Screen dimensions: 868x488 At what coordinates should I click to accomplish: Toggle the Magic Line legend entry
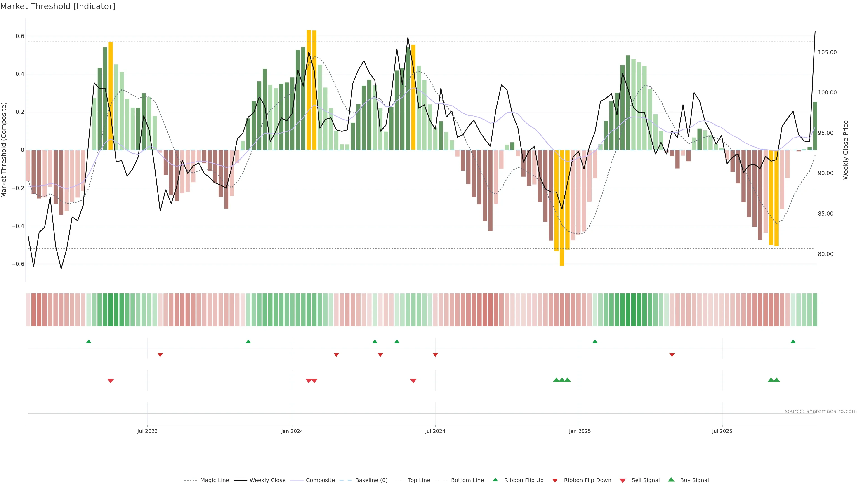coord(214,480)
